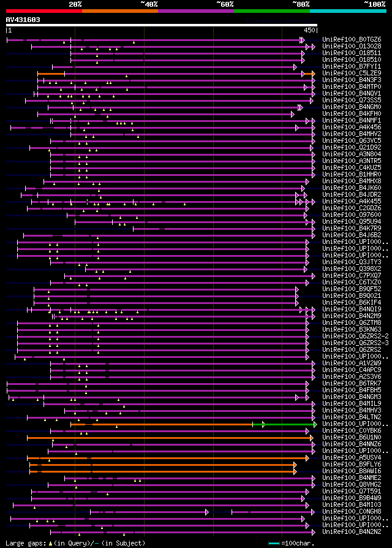392x548 pixels.
Task: Click hit name UniRef100_A1V2W9
Action: 352,363
